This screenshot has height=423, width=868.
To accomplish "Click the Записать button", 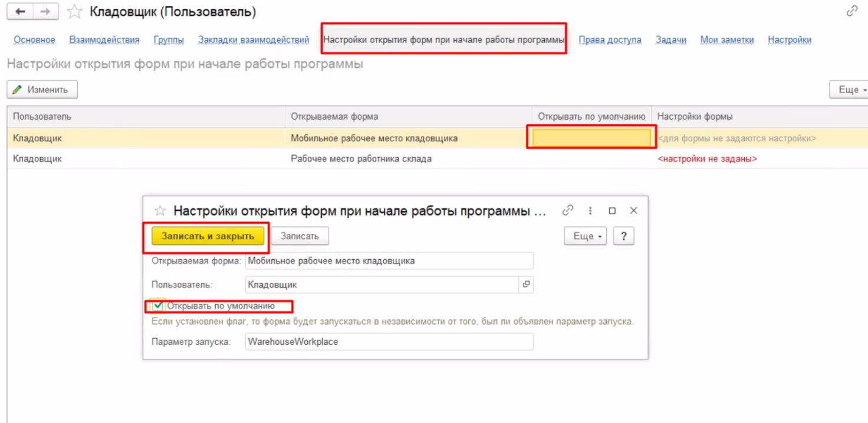I will pyautogui.click(x=300, y=236).
